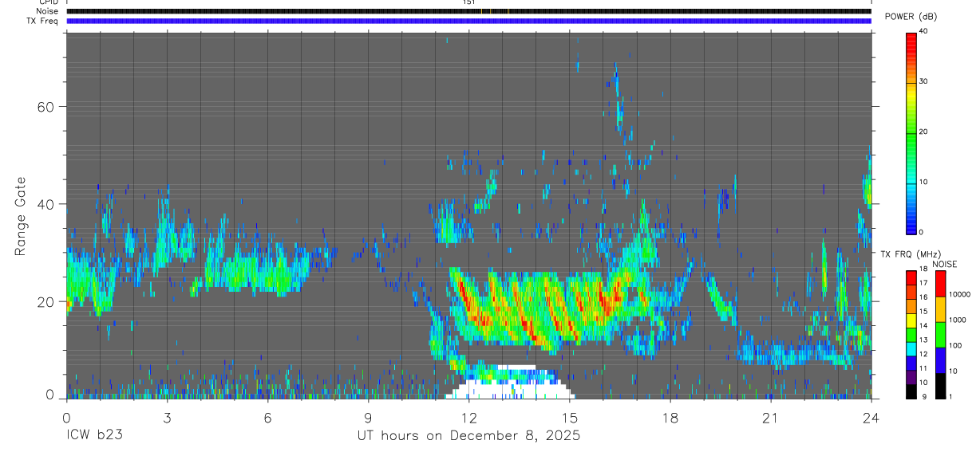980x452 pixels.
Task: Click the '12' UT hour axis tick
Action: [468, 418]
